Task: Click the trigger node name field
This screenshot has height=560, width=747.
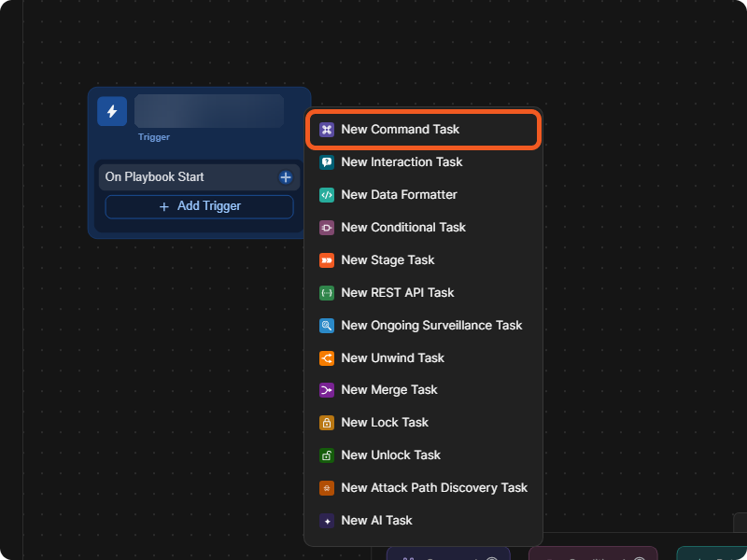Action: click(x=209, y=111)
